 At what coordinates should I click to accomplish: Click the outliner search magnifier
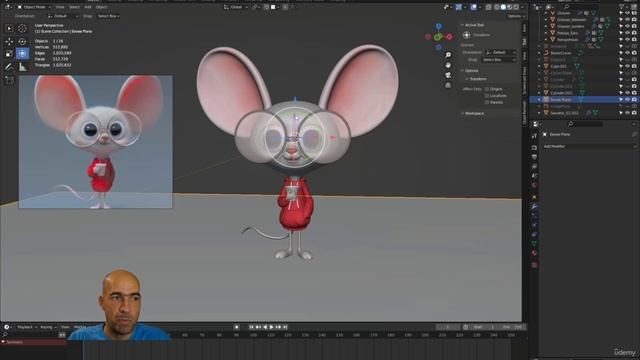click(567, 7)
